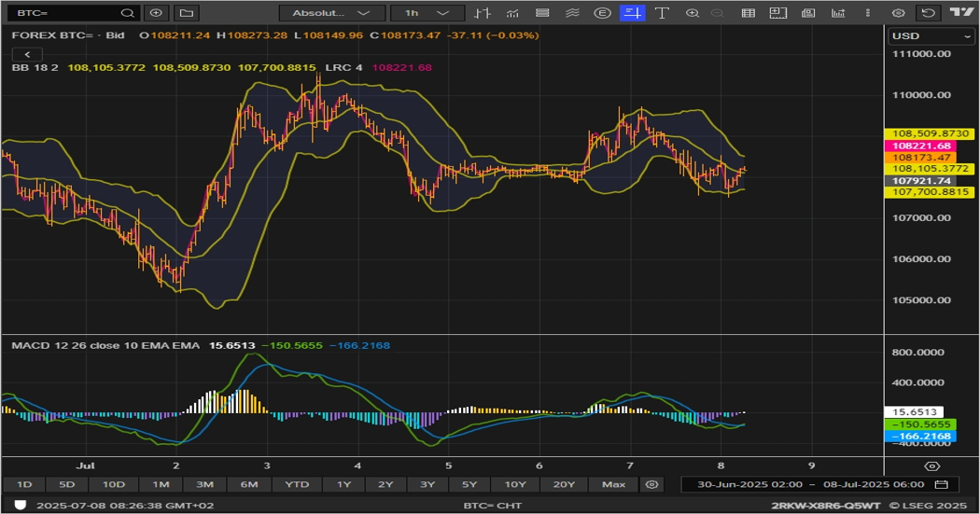Click the dashed-border layout template icon
The width and height of the screenshot is (980, 514).
(778, 12)
